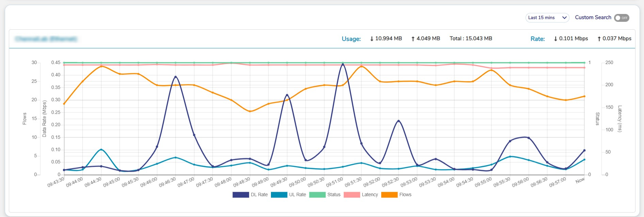Click the dropdown chevron beside Last 15 mins
Screen dimensions: 644x217
pos(564,18)
